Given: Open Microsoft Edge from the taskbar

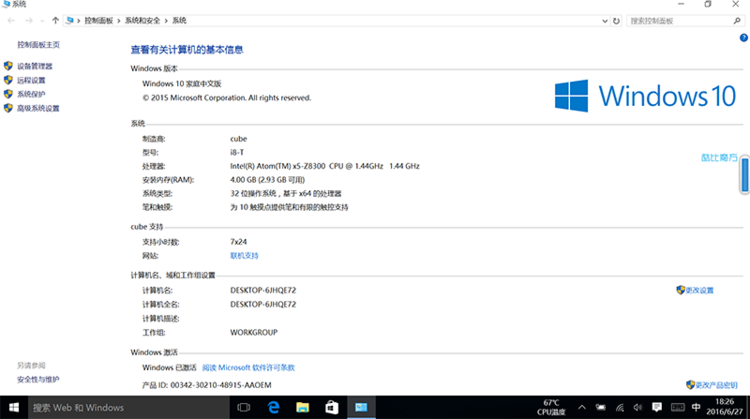Looking at the screenshot, I should 272,407.
